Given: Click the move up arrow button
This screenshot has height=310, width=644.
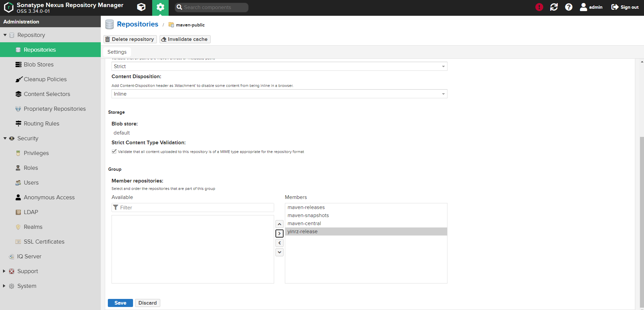Looking at the screenshot, I should (x=280, y=224).
